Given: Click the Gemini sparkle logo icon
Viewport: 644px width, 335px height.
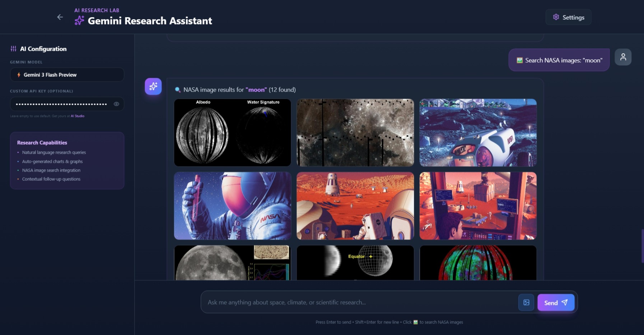Looking at the screenshot, I should coord(79,20).
